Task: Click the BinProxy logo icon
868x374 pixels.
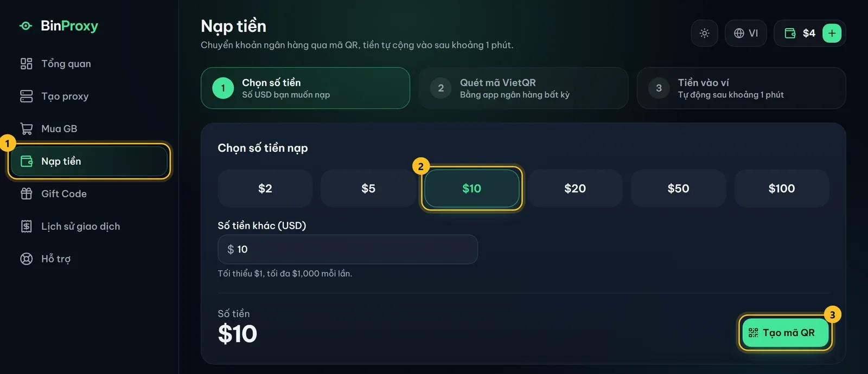Action: click(25, 26)
